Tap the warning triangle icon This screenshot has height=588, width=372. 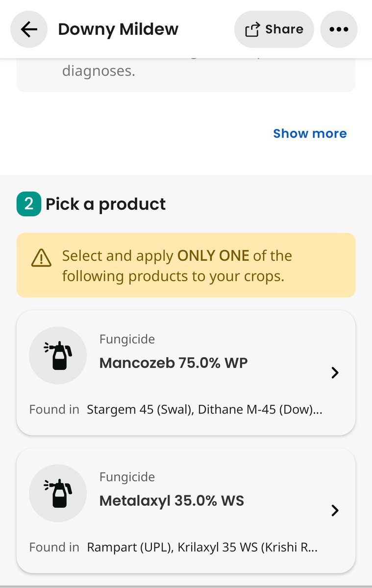coord(41,257)
